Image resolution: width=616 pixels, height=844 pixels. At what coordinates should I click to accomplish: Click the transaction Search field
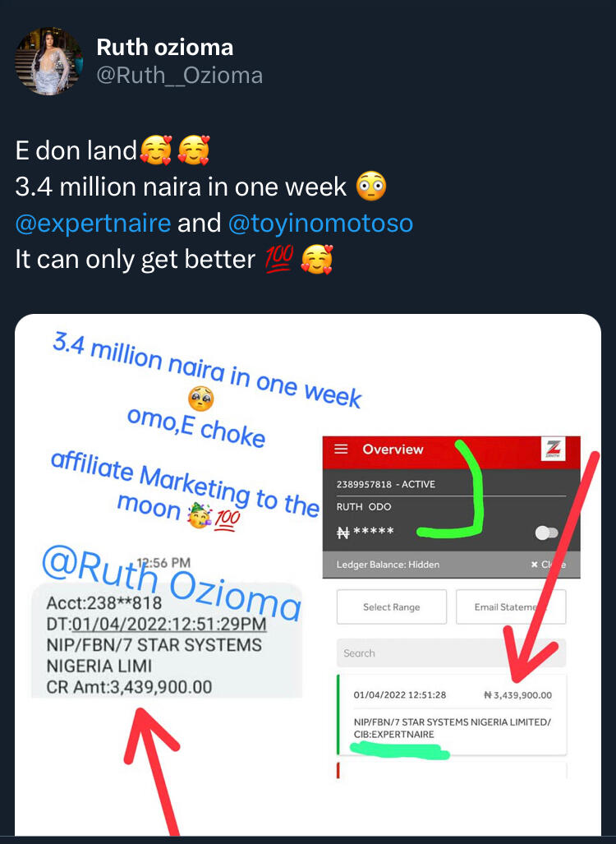(x=450, y=653)
